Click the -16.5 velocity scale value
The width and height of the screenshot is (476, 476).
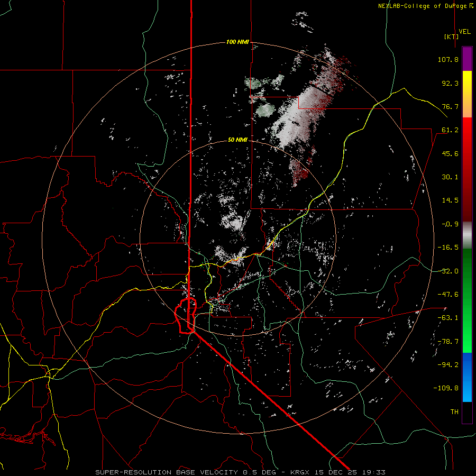[x=448, y=248]
